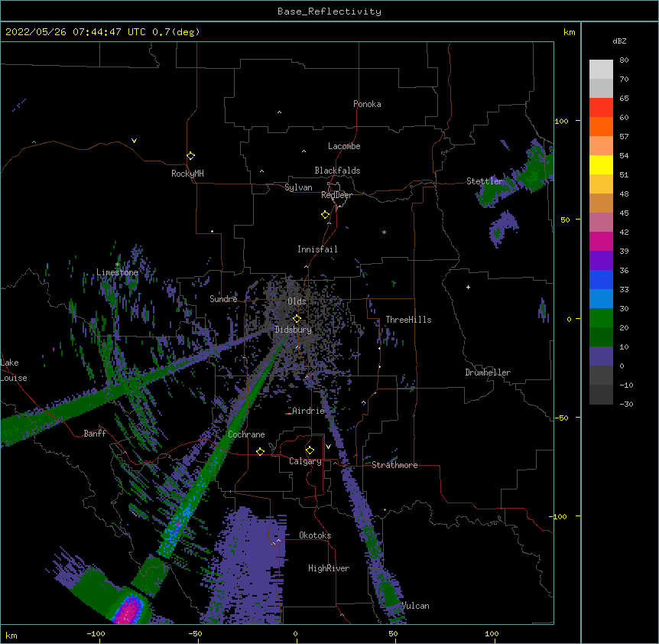Pick the 20–30 dBZ green swatch
659x644 pixels.
pyautogui.click(x=601, y=318)
